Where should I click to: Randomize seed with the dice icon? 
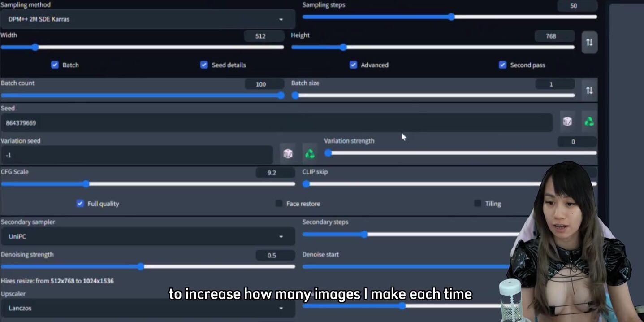[567, 122]
